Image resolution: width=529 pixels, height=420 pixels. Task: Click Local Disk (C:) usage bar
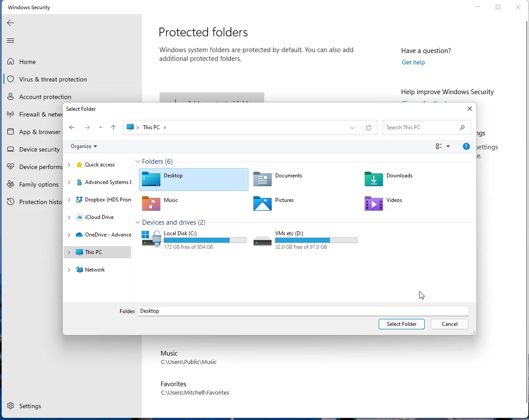(x=205, y=240)
